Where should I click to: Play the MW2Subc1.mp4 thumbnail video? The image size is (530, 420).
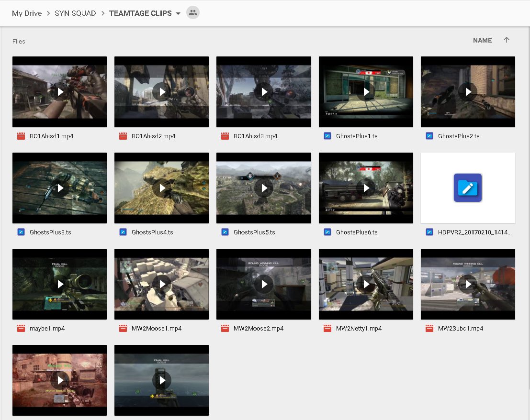coord(468,284)
